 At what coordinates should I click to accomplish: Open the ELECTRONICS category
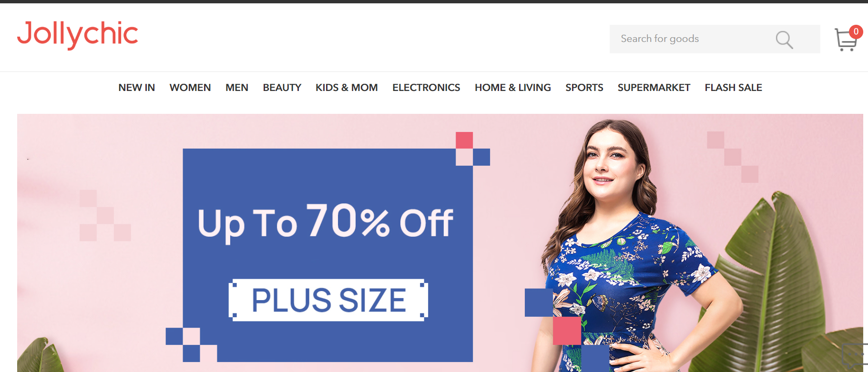point(426,88)
